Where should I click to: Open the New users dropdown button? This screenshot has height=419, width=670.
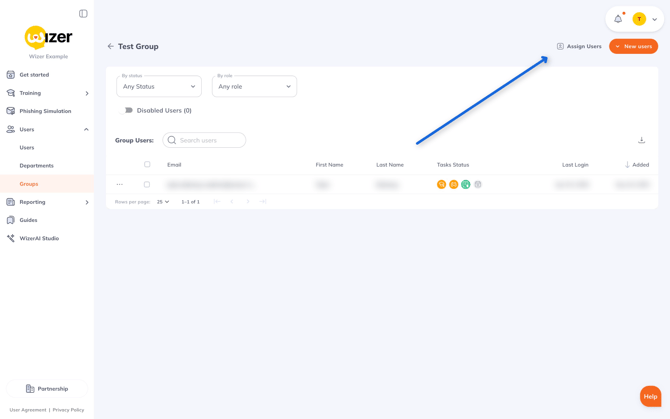click(633, 46)
